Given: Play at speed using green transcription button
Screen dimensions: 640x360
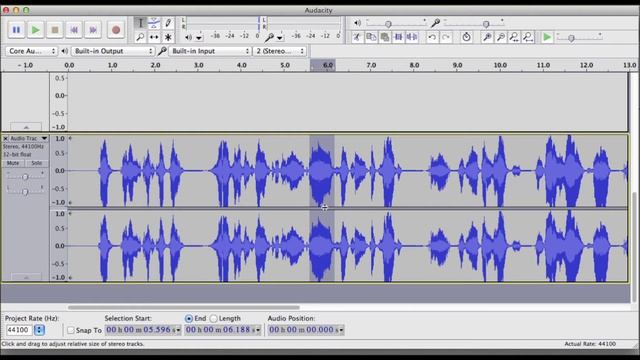Looking at the screenshot, I should [x=547, y=37].
